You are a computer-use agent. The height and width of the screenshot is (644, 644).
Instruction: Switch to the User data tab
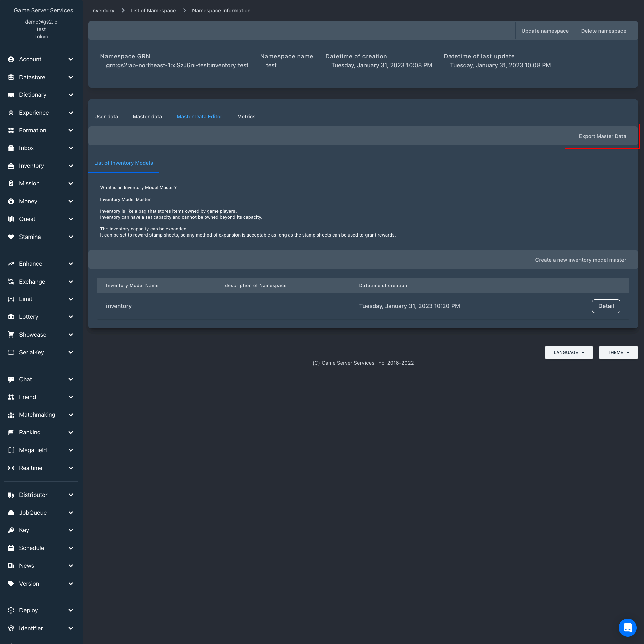[x=106, y=117]
